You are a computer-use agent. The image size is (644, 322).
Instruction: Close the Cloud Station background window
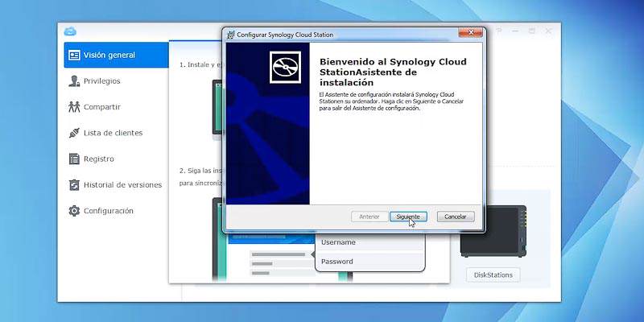[x=548, y=31]
